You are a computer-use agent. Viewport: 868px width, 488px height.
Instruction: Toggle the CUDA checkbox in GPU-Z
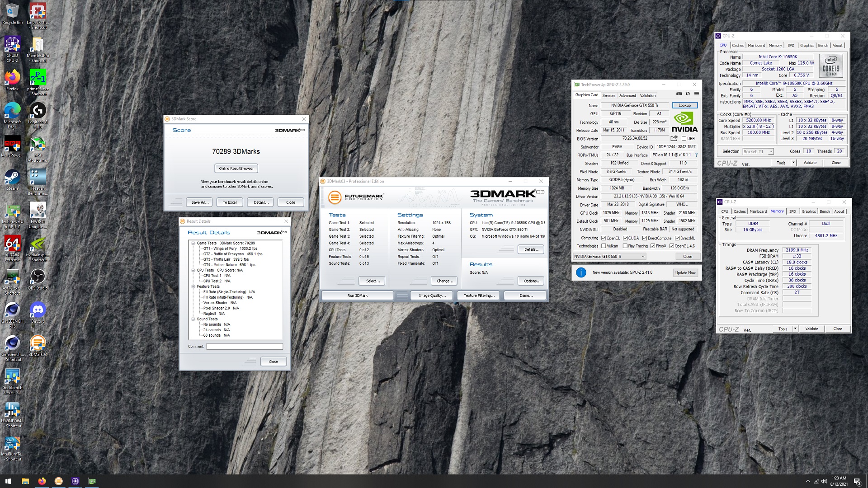tap(625, 238)
